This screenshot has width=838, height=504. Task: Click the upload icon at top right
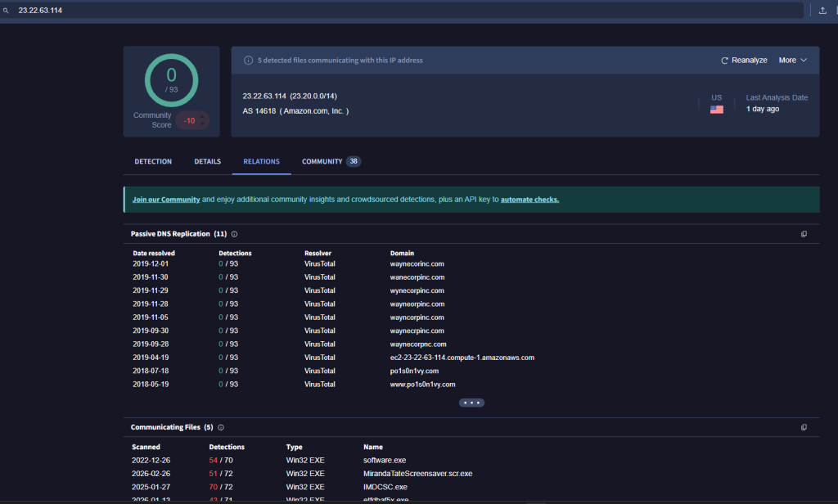pyautogui.click(x=822, y=11)
